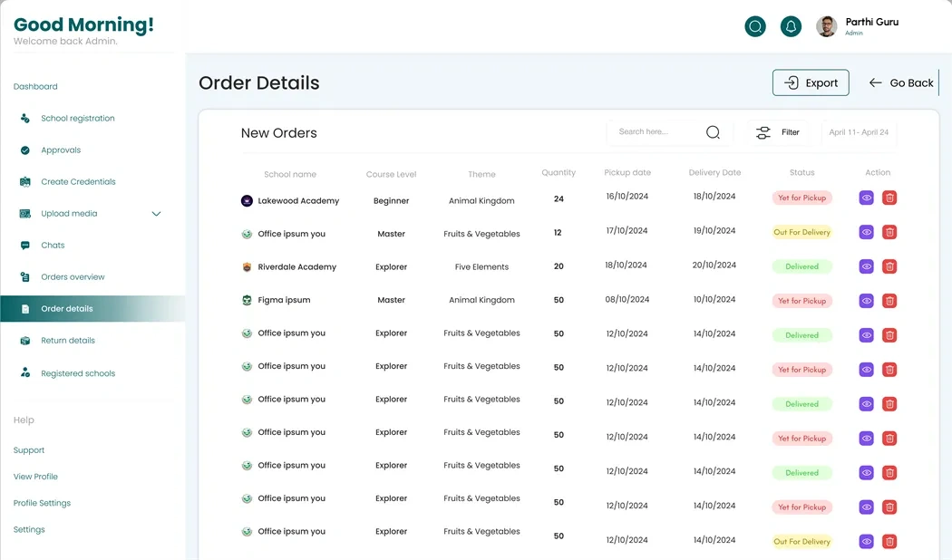This screenshot has height=560, width=952.
Task: Click the Quantity column header
Action: pos(559,172)
